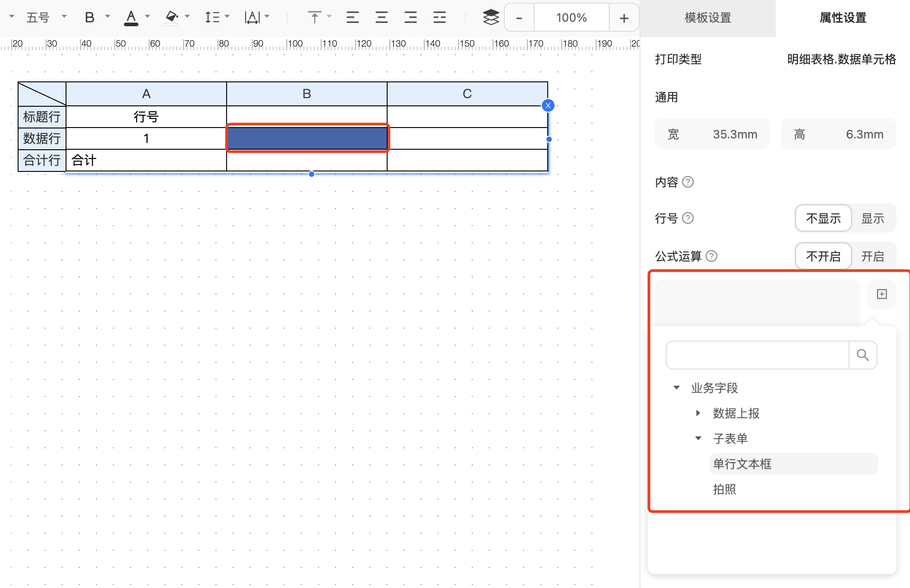Open character spacing icon
910x588 pixels.
click(x=252, y=18)
